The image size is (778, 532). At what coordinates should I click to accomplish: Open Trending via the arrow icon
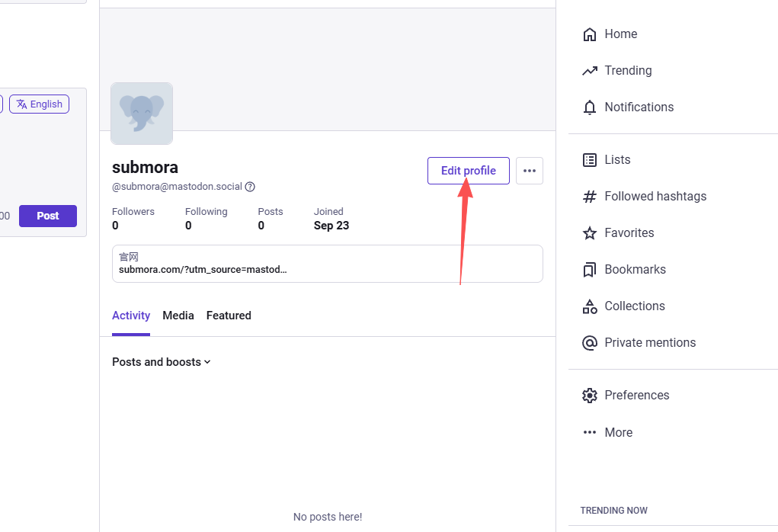click(590, 71)
